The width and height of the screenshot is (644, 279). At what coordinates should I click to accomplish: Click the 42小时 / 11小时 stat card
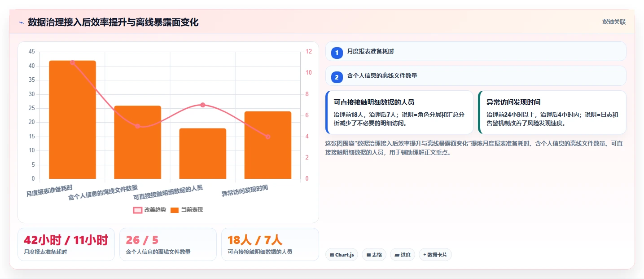pyautogui.click(x=66, y=244)
